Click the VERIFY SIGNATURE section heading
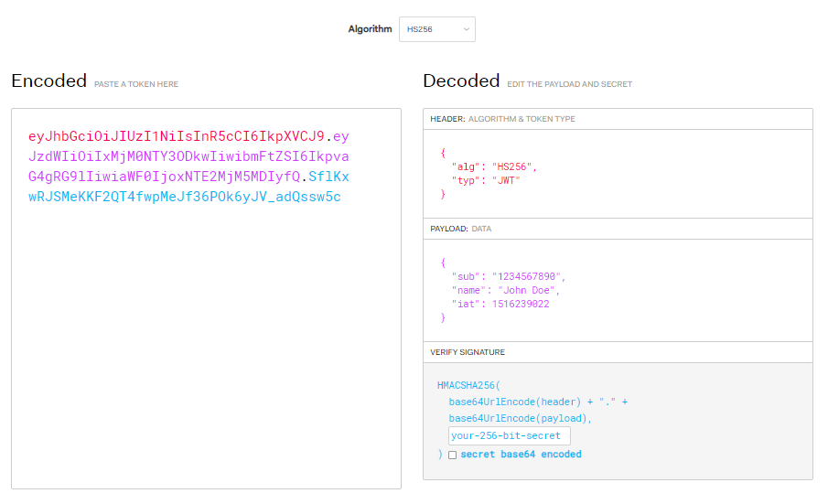 click(x=468, y=352)
